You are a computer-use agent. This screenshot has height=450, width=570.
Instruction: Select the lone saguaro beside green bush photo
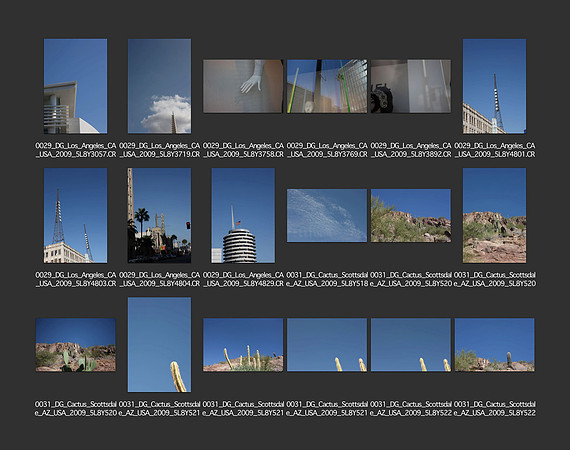494,345
